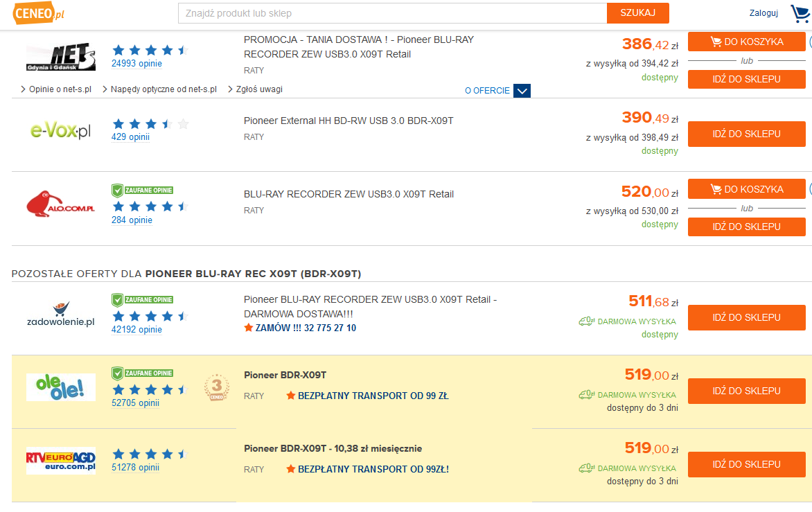812x512 pixels.
Task: Click the Zaufane Opinie badge for ALO.COM.PL
Action: pyautogui.click(x=143, y=191)
